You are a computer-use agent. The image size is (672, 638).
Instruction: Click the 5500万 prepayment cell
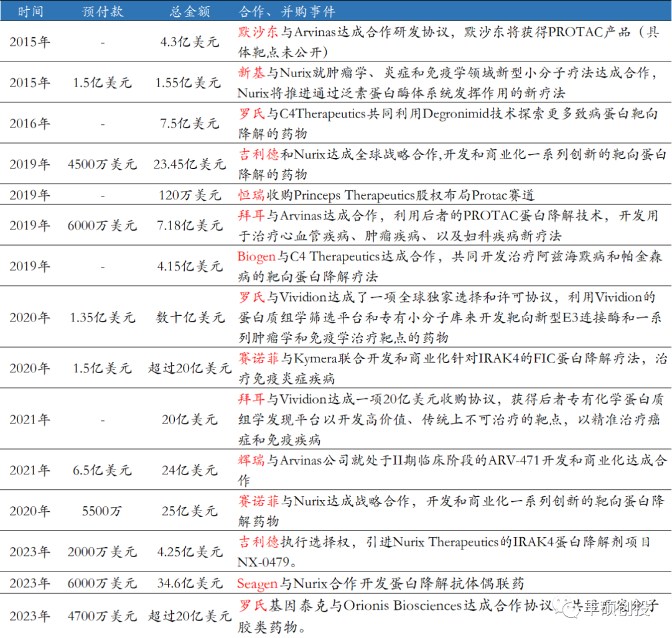[x=102, y=511]
